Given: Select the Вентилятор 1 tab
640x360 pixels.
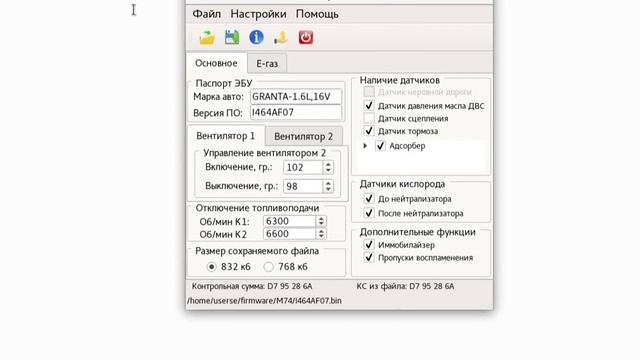Looking at the screenshot, I should pos(226,136).
